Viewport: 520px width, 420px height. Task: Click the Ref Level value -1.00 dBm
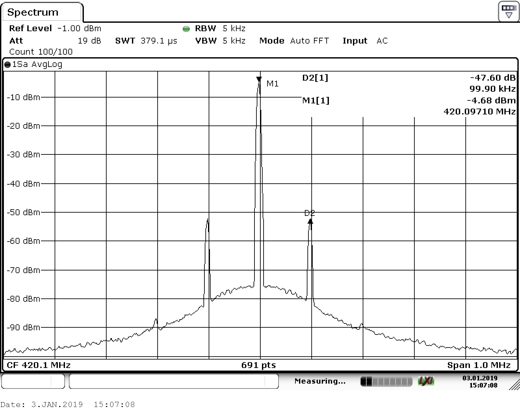(x=79, y=28)
